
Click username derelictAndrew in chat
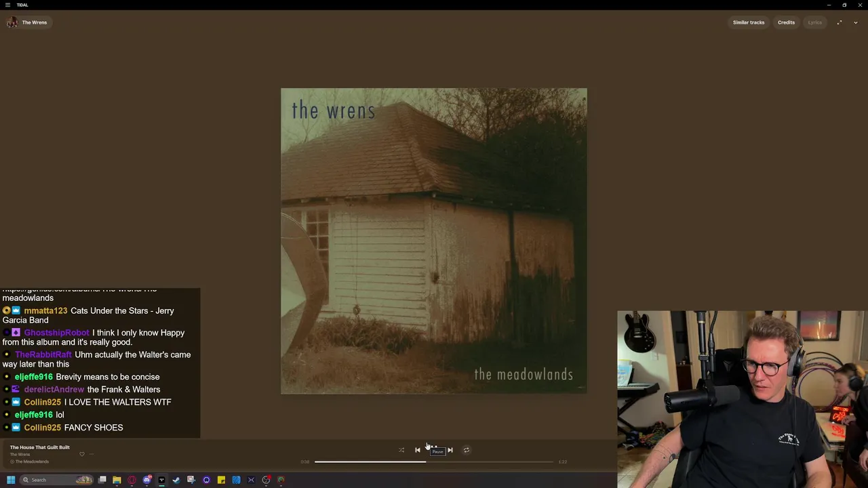(x=54, y=389)
